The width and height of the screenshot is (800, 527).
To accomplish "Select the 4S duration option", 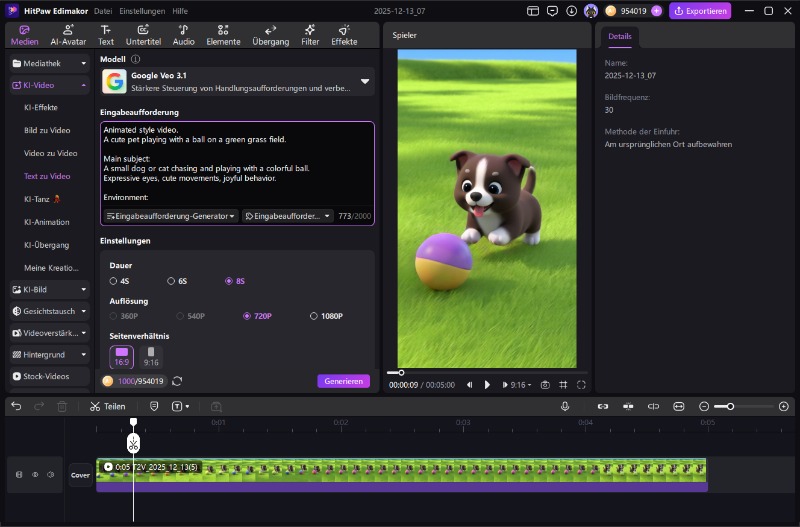I will tap(119, 281).
